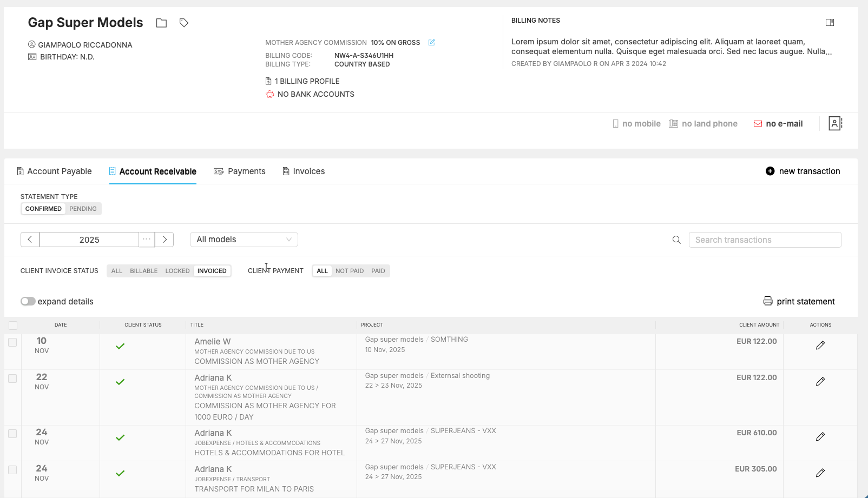Filter client payments by NOT PAID
This screenshot has width=868, height=498.
pyautogui.click(x=349, y=270)
